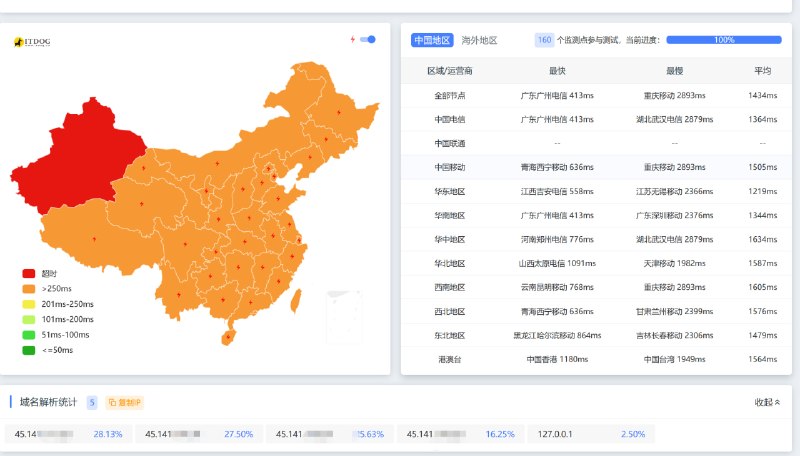Click the 平均 column header

point(763,71)
